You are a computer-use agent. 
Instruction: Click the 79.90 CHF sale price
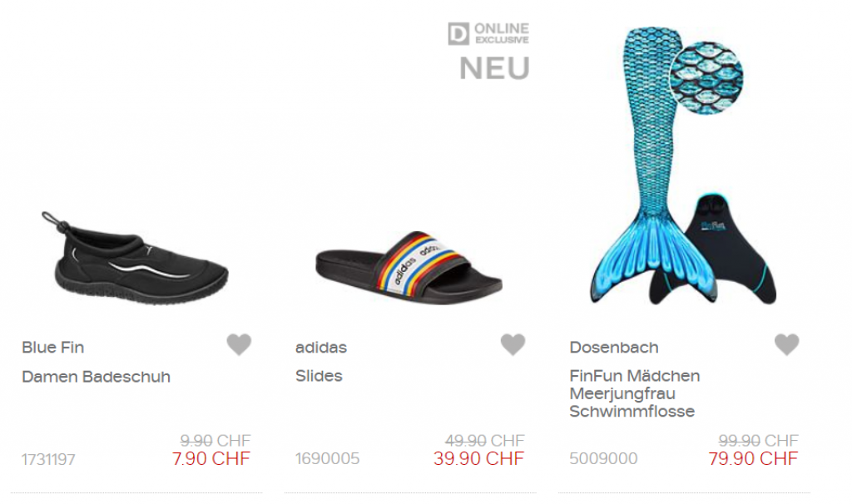tap(753, 459)
